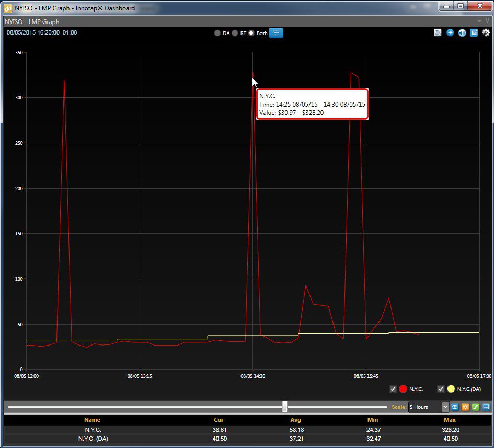Click the 40.50 Max value in the DA row
The width and height of the screenshot is (494, 448).
tap(451, 439)
